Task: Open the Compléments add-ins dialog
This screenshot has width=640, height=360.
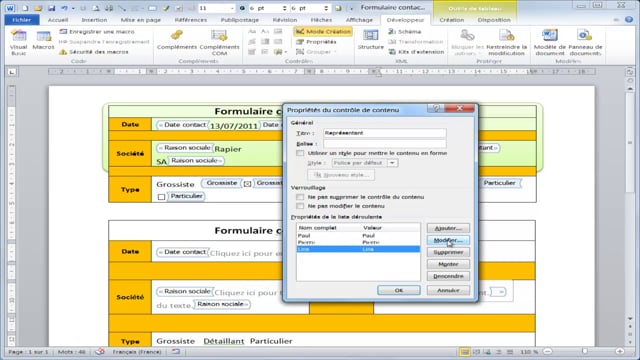Action: point(177,40)
